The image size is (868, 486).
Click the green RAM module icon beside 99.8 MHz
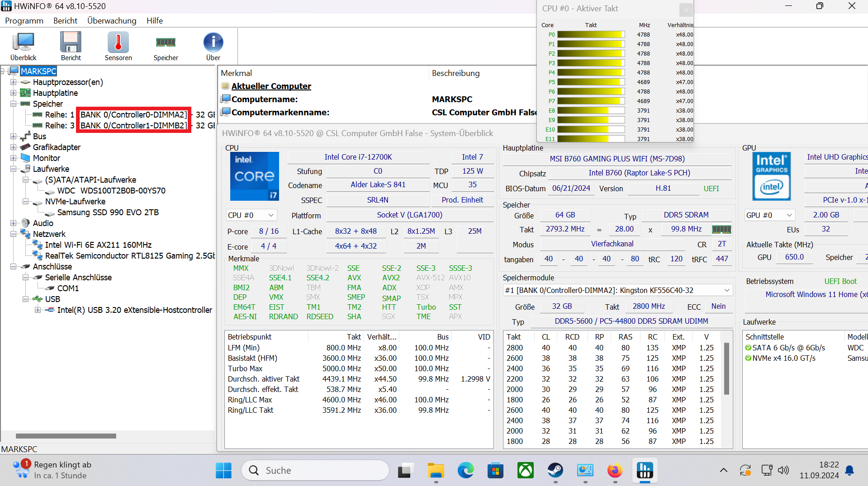[x=721, y=229]
